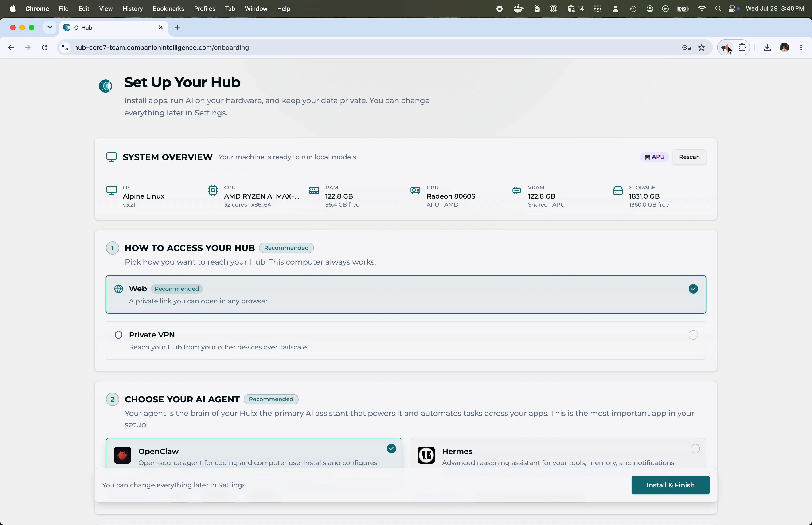Open the Chrome menu in menu bar
Screen dimensions: 812x525
(x=37, y=9)
